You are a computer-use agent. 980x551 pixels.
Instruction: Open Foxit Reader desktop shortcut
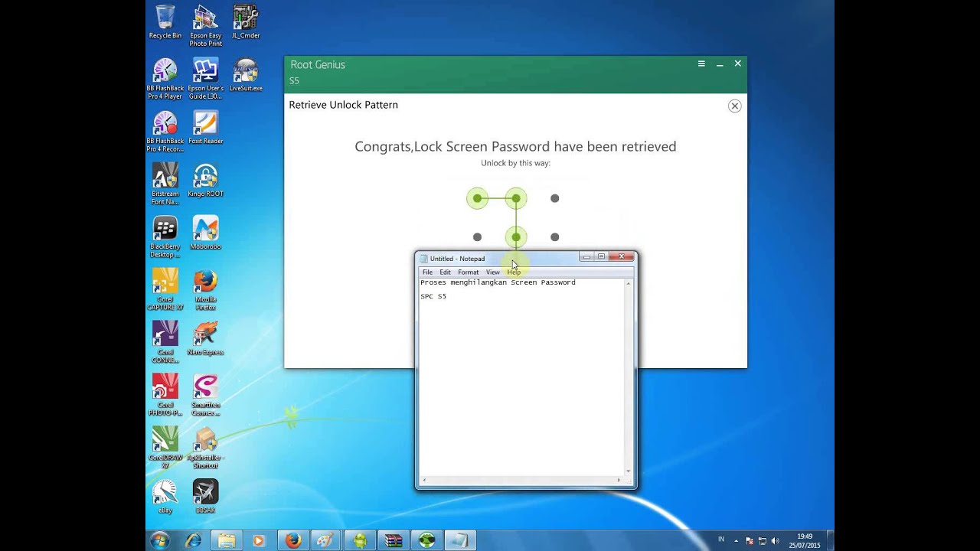(x=205, y=128)
